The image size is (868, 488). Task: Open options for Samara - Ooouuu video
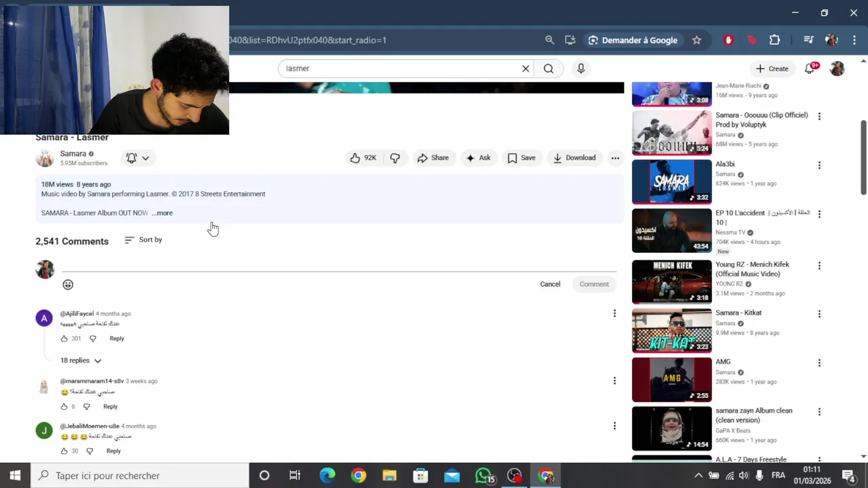(x=819, y=116)
